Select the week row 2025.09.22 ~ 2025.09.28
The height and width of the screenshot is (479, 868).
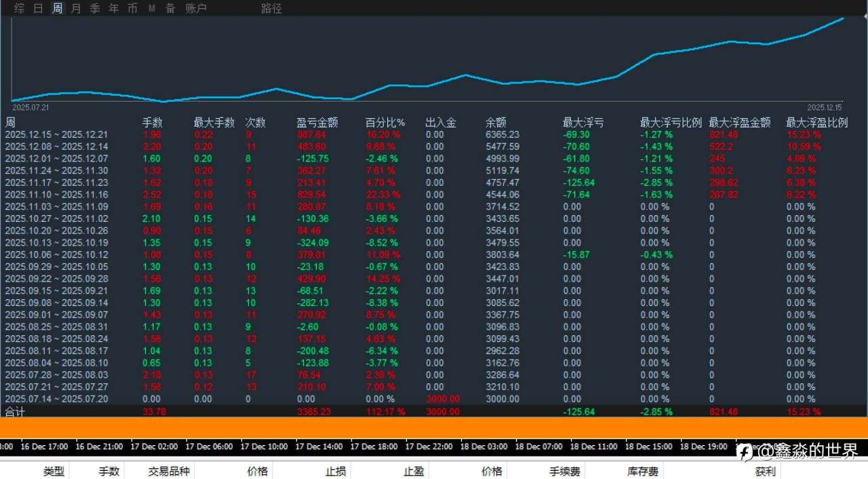[x=434, y=279]
